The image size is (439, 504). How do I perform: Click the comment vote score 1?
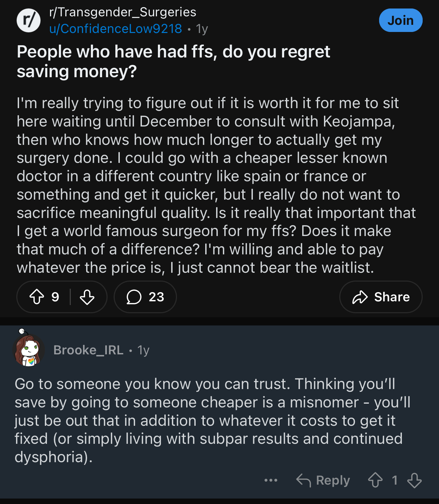pyautogui.click(x=395, y=480)
